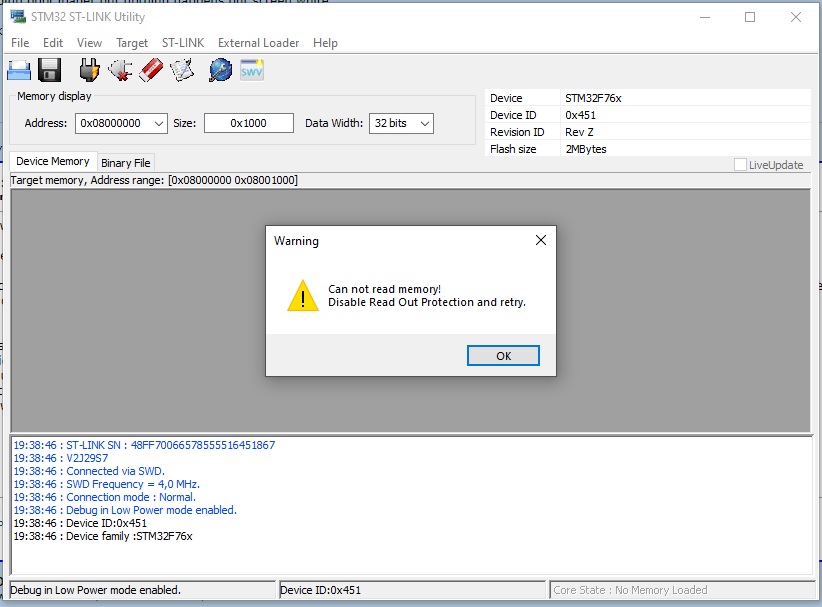
Task: Open the Edit menu
Action: [x=53, y=43]
